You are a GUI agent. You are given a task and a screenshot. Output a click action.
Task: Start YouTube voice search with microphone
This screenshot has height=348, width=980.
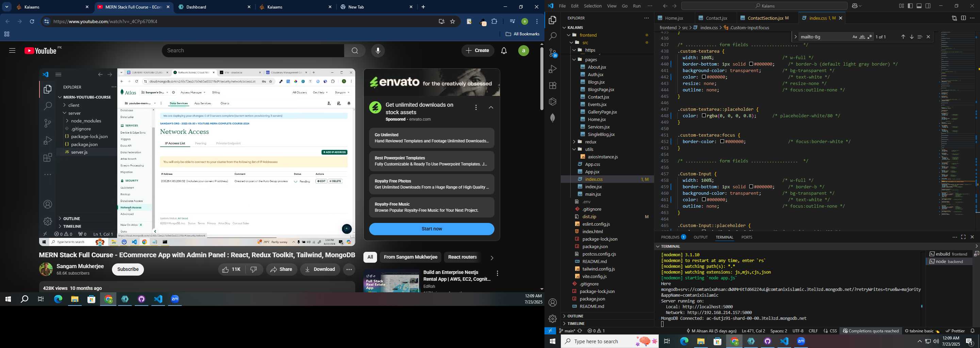pos(378,51)
